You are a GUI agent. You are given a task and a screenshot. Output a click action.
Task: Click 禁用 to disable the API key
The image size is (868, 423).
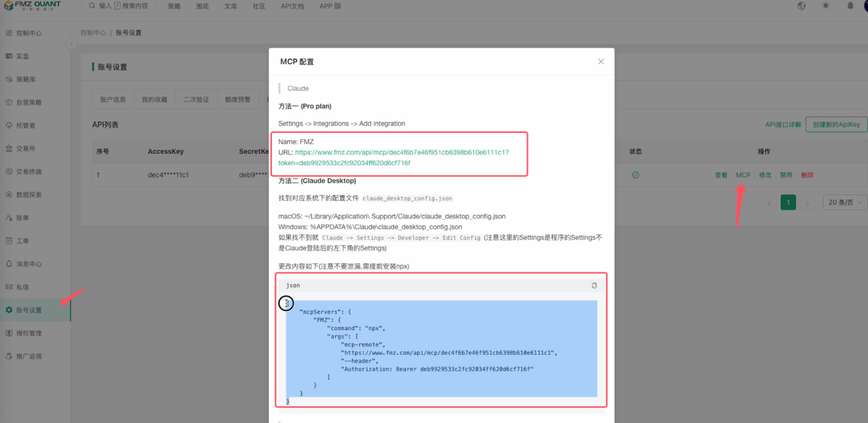[x=786, y=175]
